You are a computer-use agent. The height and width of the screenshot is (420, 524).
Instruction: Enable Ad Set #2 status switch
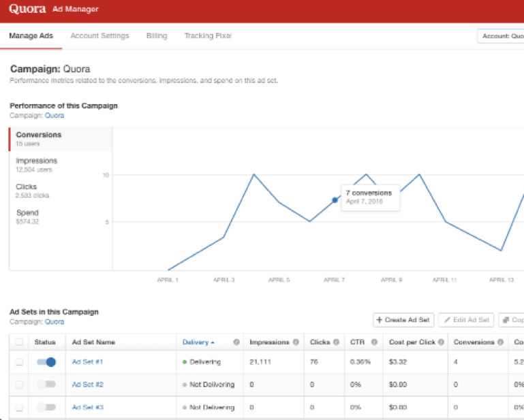click(46, 385)
